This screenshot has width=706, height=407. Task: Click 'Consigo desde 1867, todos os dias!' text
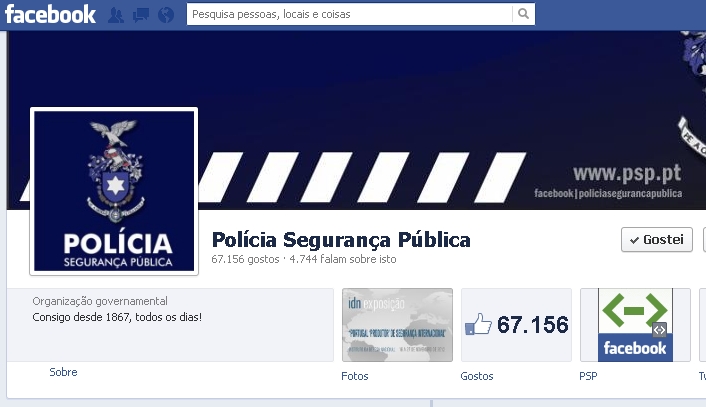click(x=117, y=317)
